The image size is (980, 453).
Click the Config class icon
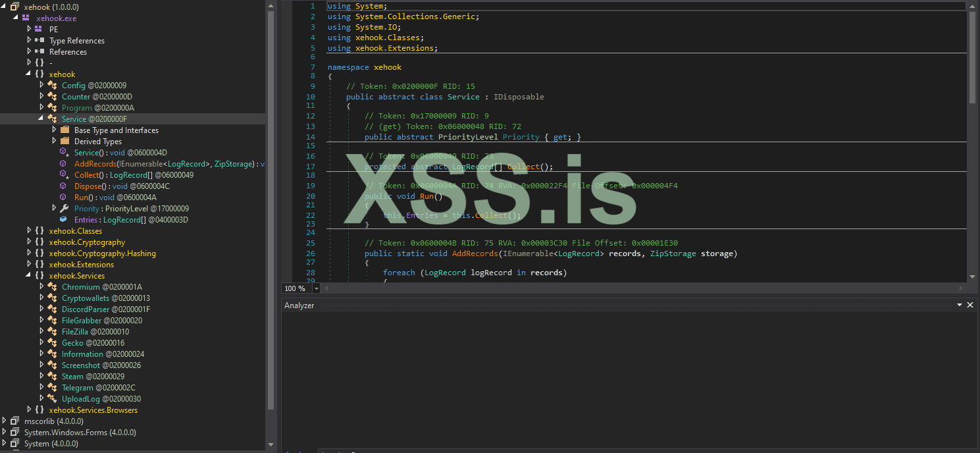52,86
